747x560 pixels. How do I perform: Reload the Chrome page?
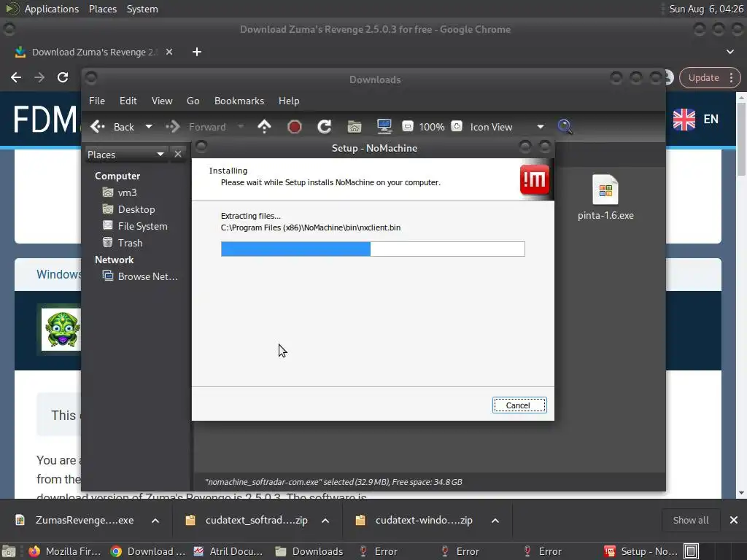63,77
